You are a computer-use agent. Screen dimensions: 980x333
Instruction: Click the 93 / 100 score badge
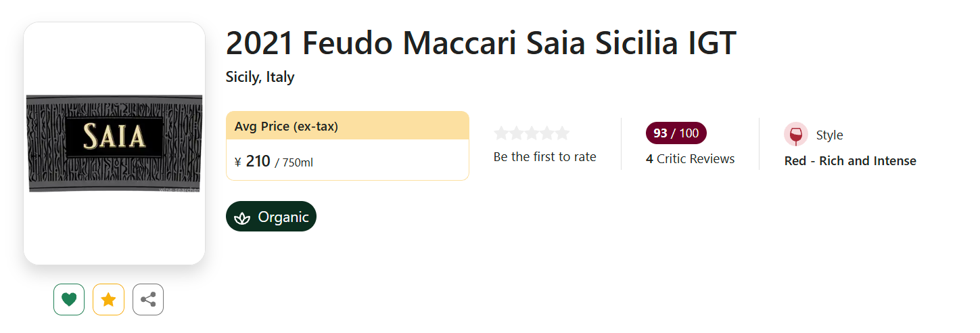[676, 133]
